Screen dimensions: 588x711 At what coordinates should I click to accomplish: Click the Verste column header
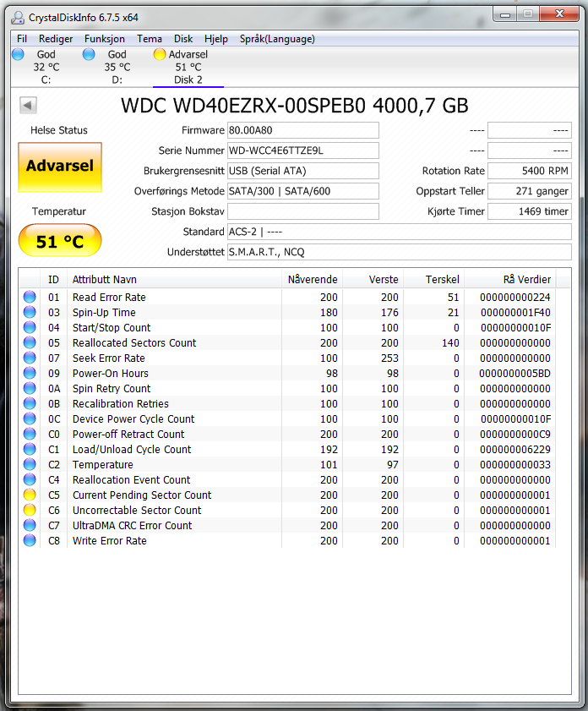pyautogui.click(x=373, y=279)
